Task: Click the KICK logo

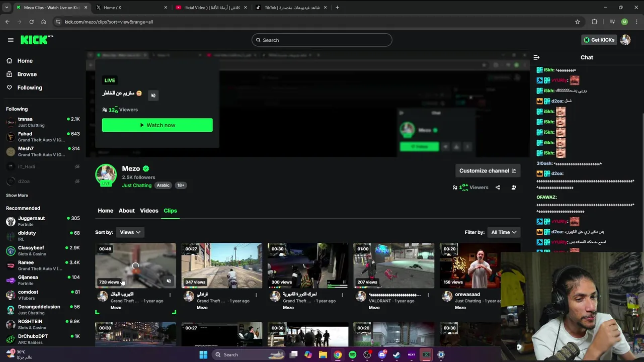Action: point(37,40)
